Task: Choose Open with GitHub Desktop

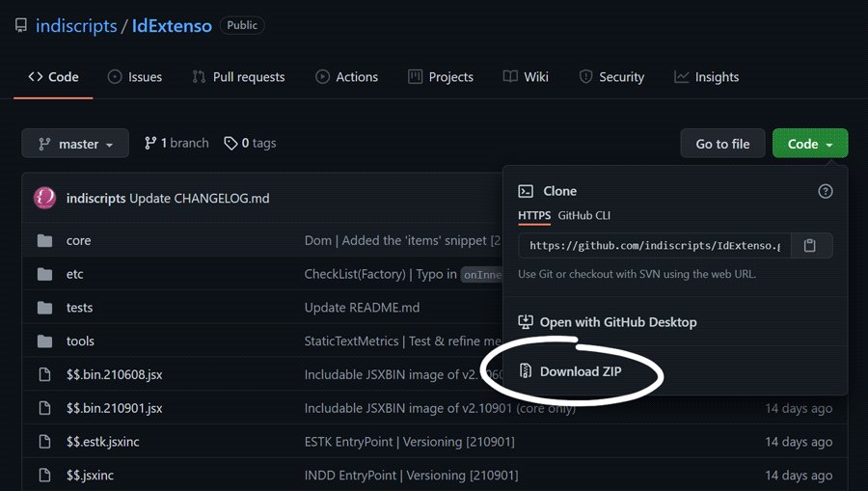Action: tap(617, 322)
